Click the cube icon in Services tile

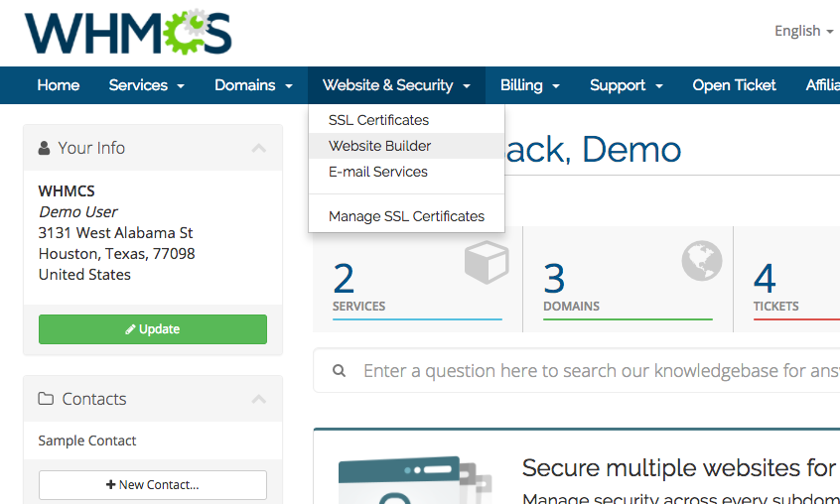click(x=487, y=262)
